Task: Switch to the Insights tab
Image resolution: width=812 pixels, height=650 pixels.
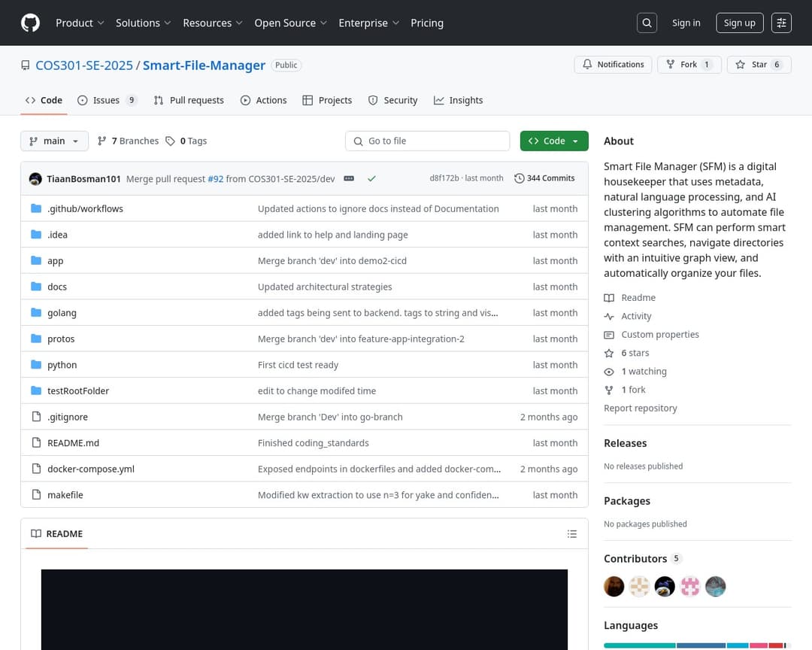Action: 459,100
